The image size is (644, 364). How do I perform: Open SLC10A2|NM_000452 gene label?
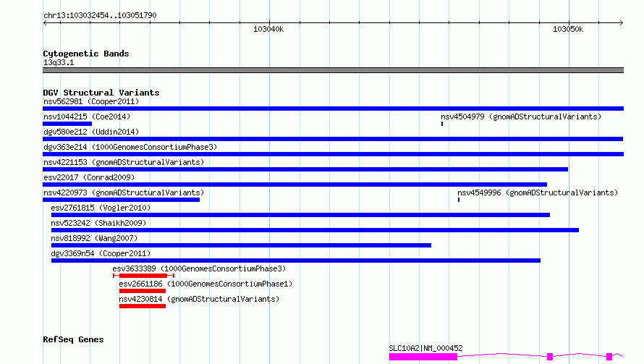click(426, 348)
